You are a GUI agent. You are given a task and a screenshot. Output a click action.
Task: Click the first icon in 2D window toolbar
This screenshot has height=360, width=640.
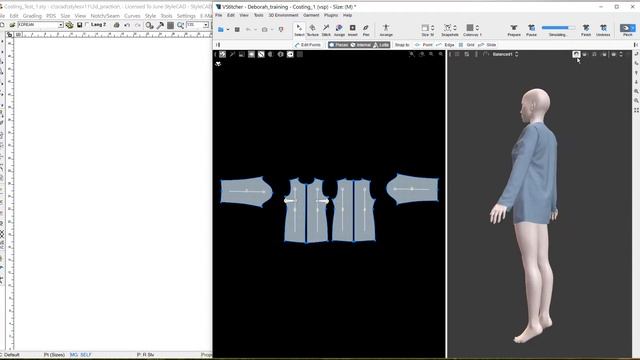click(222, 54)
